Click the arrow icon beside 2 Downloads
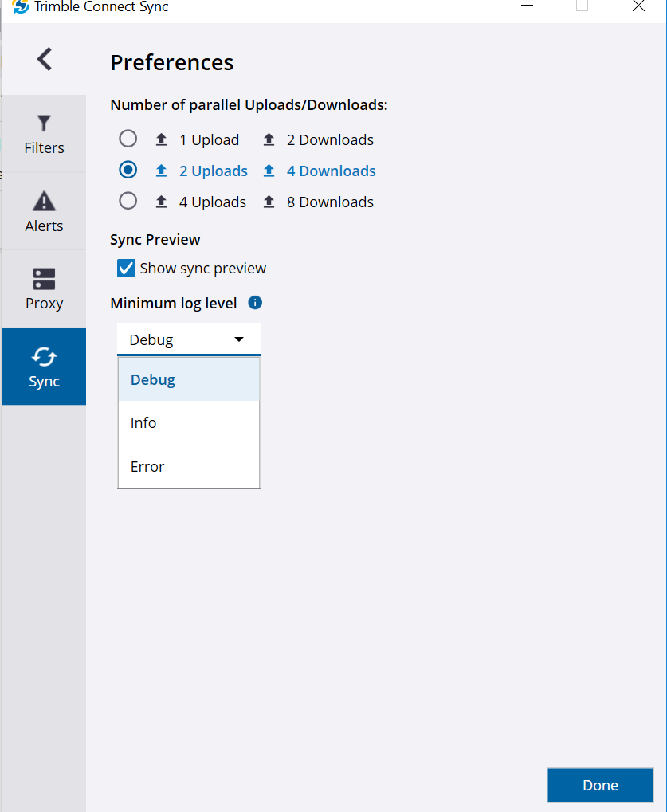This screenshot has height=812, width=667. tap(269, 139)
